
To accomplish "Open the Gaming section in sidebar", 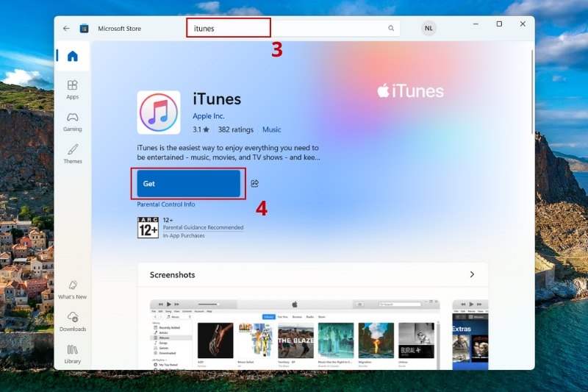I will click(72, 122).
